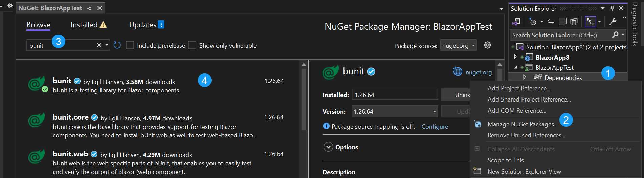
Task: Click the Uninstall button
Action: [x=456, y=95]
